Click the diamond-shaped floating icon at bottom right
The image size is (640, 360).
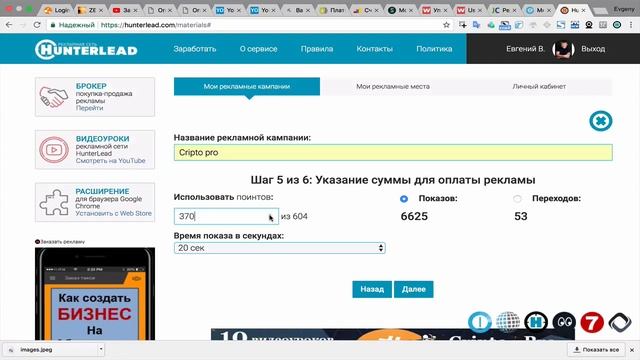(620, 322)
